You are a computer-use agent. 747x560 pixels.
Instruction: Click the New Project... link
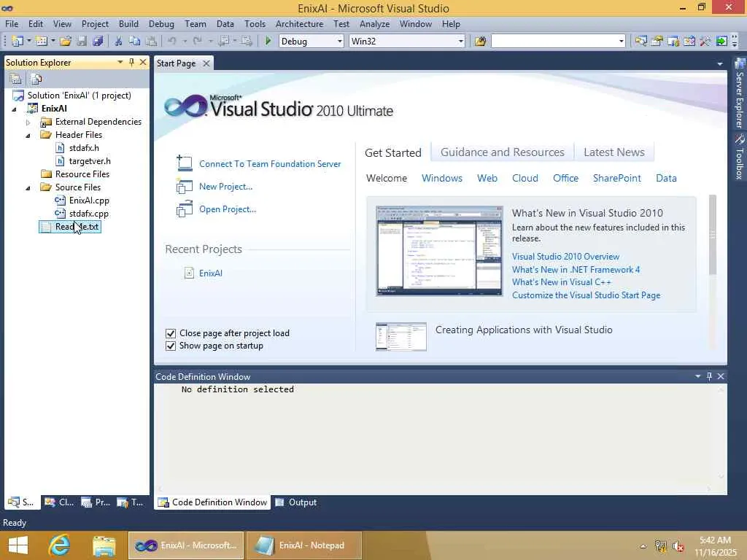226,187
